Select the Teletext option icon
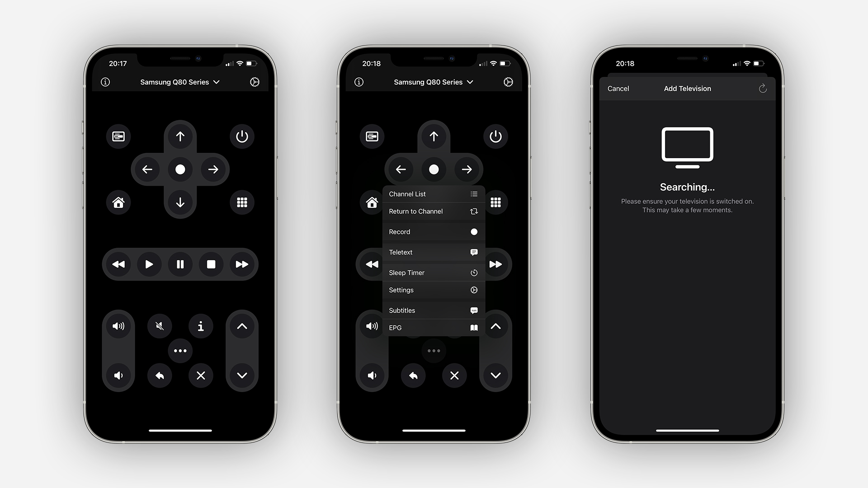The height and width of the screenshot is (488, 868). click(473, 252)
